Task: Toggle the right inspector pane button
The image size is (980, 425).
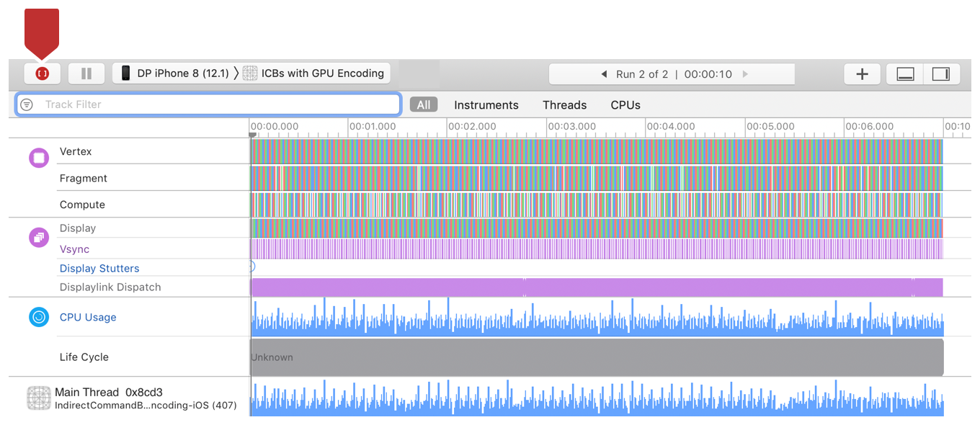Action: coord(941,74)
